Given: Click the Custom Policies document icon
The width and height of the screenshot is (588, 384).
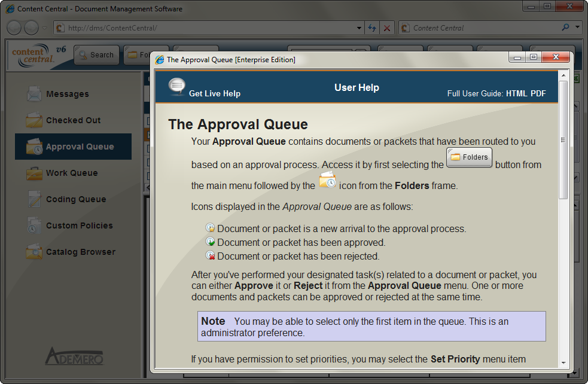Looking at the screenshot, I should (33, 225).
